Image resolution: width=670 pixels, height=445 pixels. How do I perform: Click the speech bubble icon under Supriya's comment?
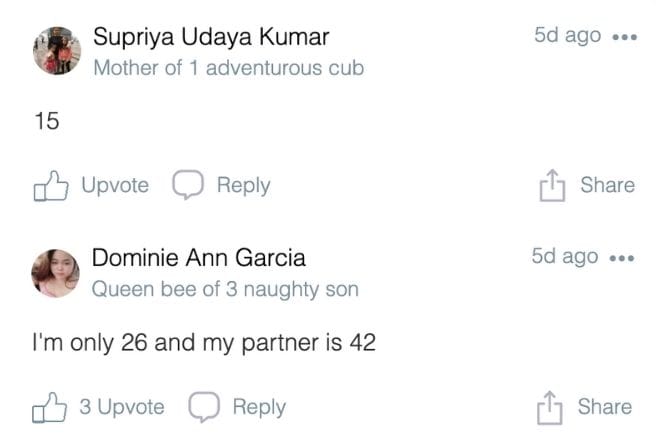pos(188,185)
